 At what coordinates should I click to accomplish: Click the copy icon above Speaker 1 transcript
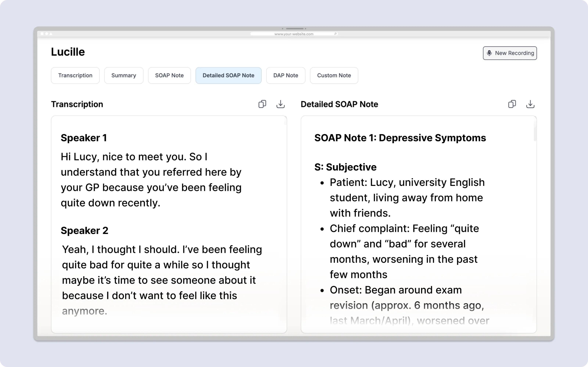pos(262,104)
